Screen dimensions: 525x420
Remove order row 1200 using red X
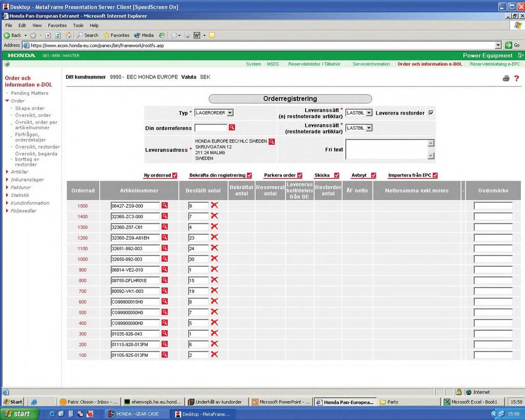click(214, 237)
